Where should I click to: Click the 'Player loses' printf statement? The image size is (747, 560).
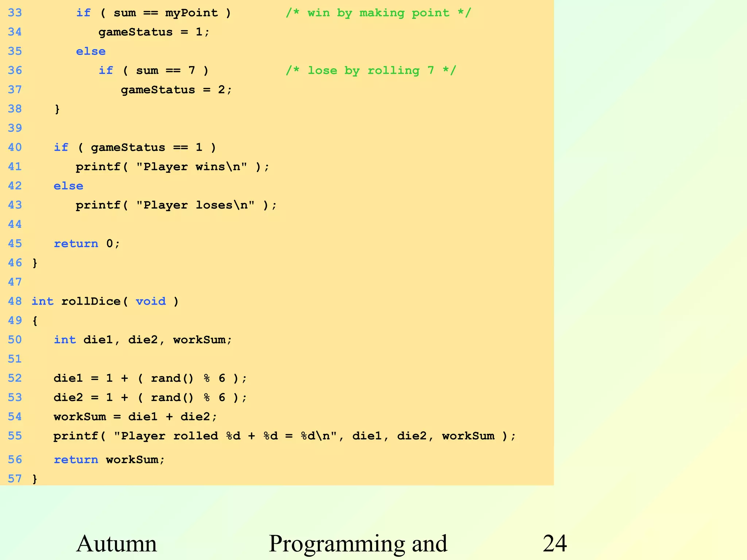(x=177, y=205)
